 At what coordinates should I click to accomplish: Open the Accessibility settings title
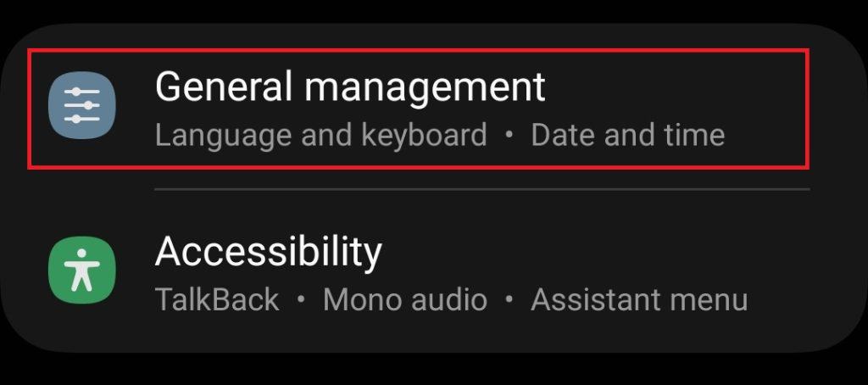pos(269,251)
